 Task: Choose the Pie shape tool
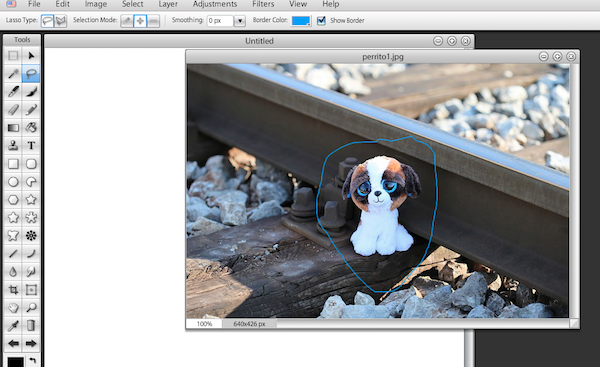[31, 182]
